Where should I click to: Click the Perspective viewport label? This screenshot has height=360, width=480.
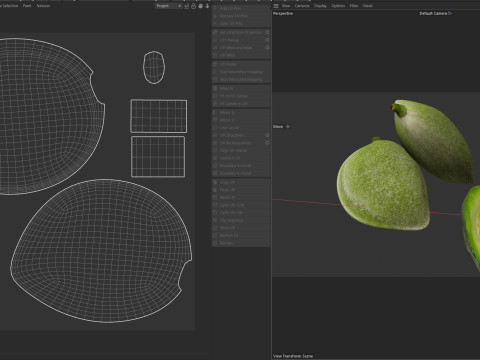(x=283, y=13)
